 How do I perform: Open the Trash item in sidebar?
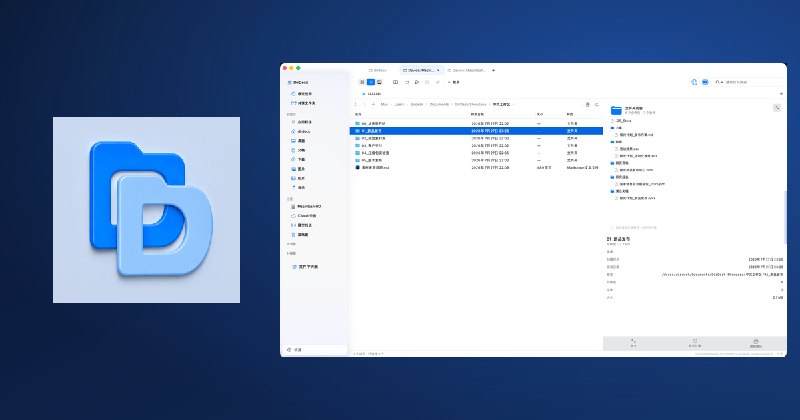coord(300,235)
